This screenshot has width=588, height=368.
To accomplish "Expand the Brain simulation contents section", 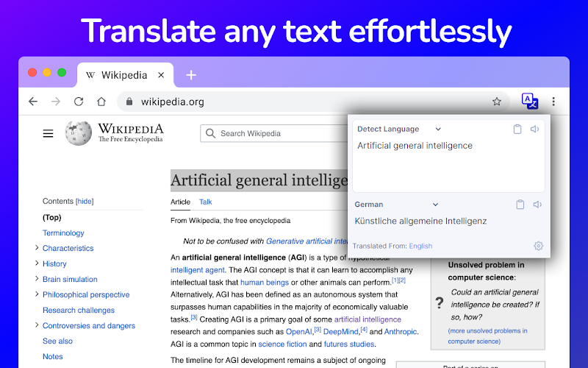I will 37,279.
